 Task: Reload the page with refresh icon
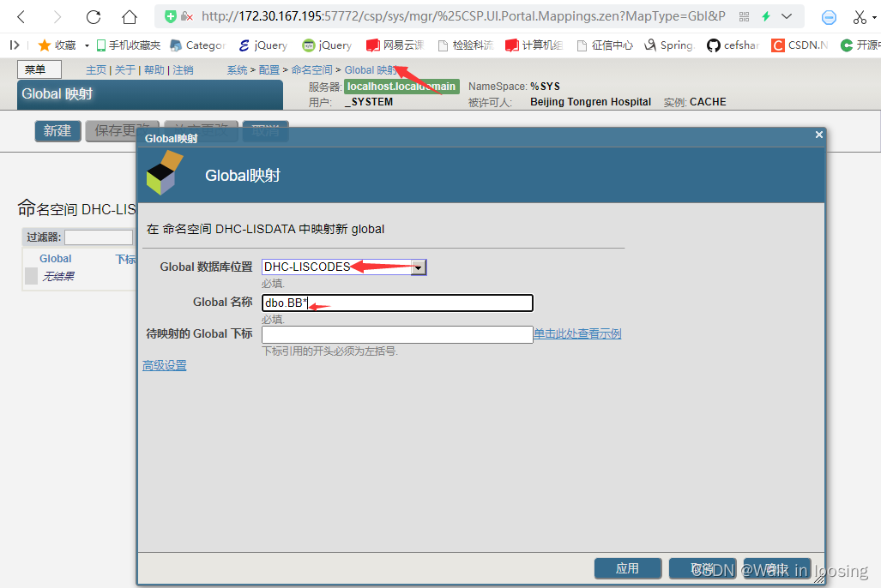pos(94,17)
